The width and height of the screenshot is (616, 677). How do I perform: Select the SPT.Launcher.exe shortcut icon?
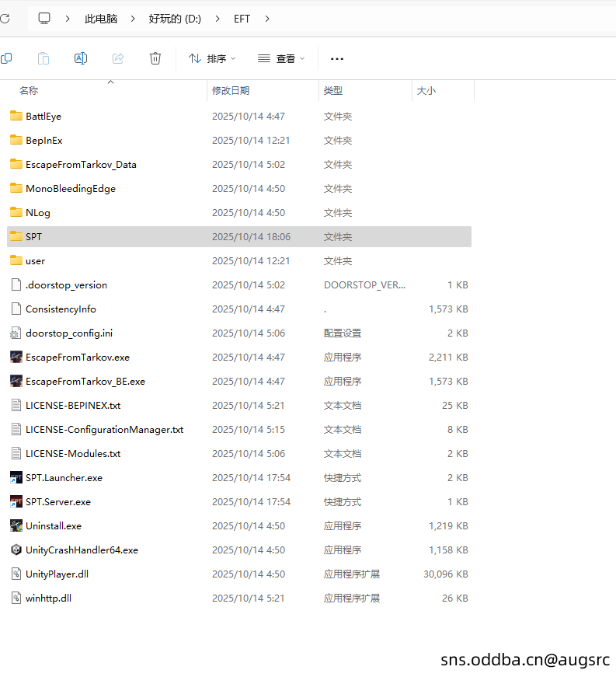tap(16, 478)
